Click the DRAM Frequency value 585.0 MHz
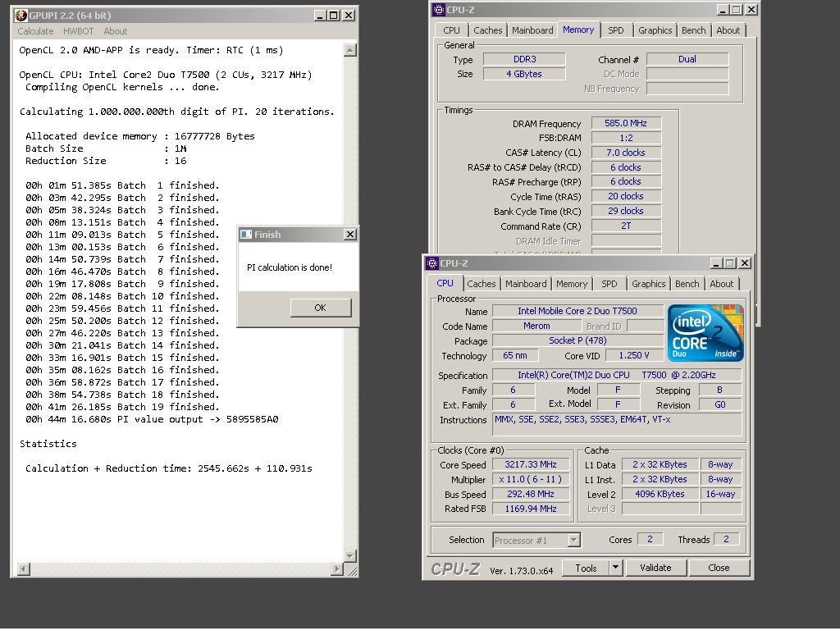Screen dimensions: 840x630 (x=626, y=123)
